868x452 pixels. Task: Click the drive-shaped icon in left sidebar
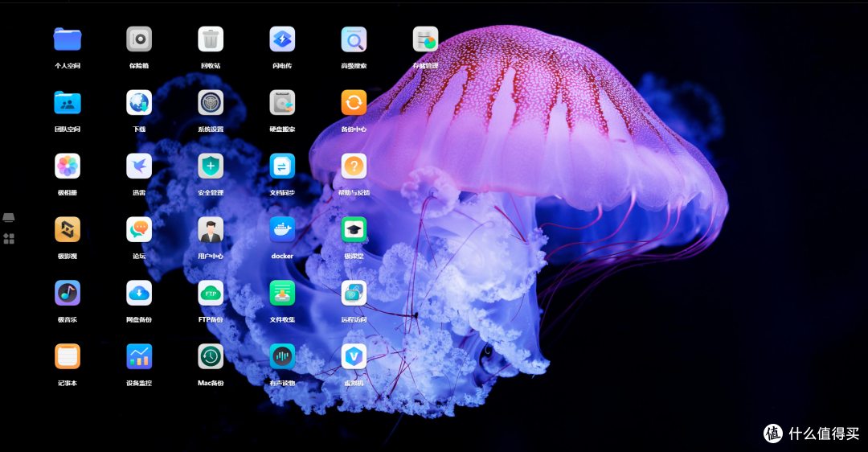[8, 218]
